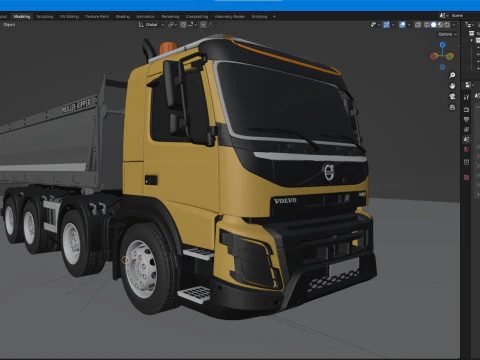Open the viewport shading options dropdown

(453, 25)
